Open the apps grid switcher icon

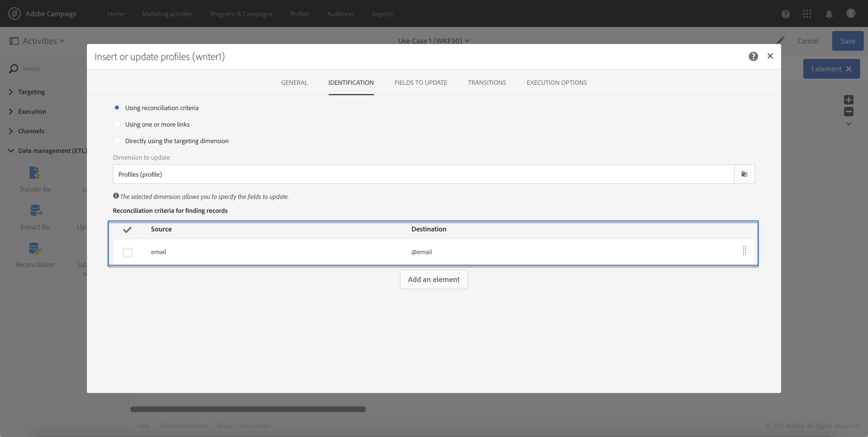pyautogui.click(x=807, y=14)
